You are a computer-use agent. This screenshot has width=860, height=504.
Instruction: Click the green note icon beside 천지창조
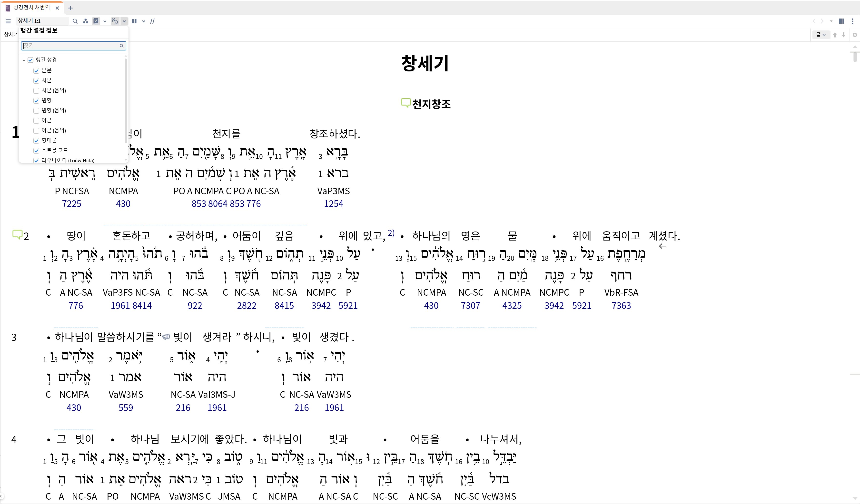click(x=405, y=103)
